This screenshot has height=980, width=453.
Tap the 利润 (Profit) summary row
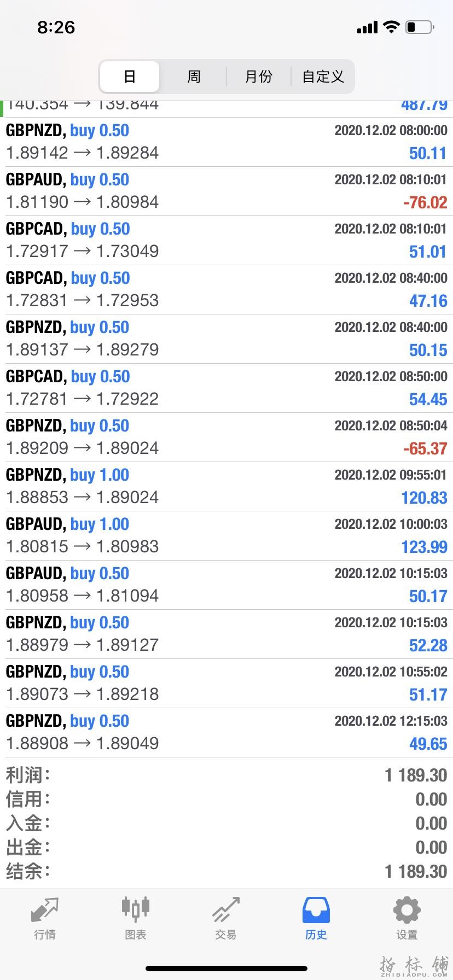coord(226,775)
